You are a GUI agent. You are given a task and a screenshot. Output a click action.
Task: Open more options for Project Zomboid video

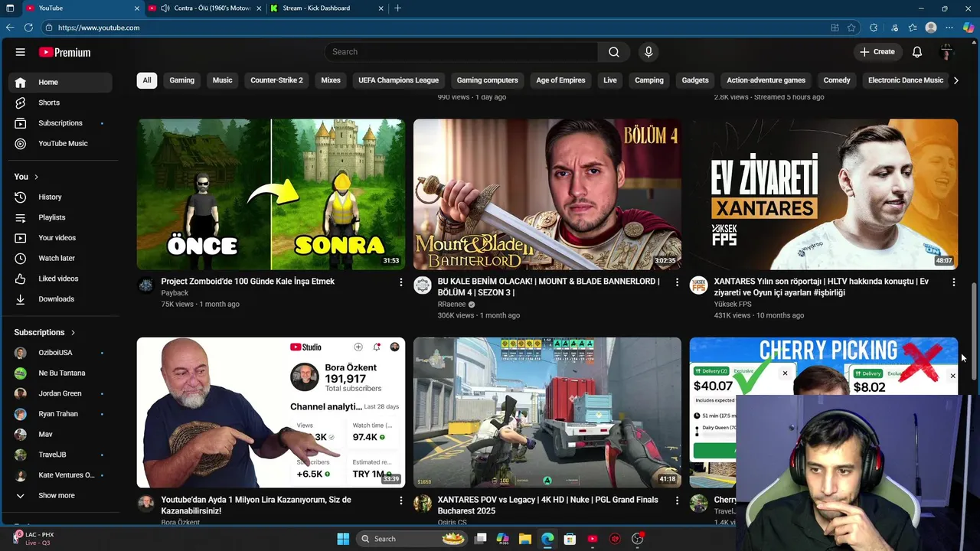(400, 282)
